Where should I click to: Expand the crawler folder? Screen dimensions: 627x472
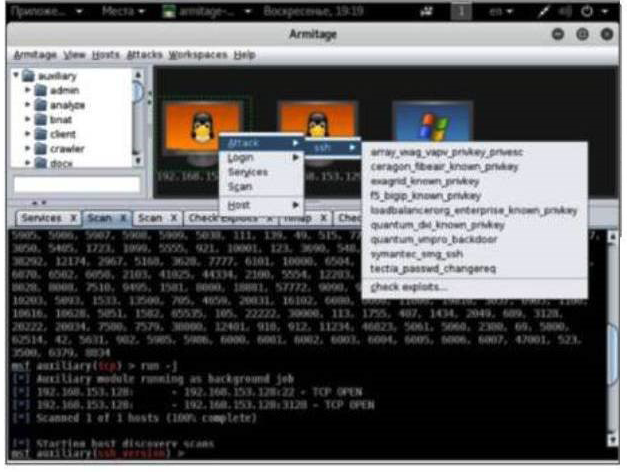click(x=28, y=148)
